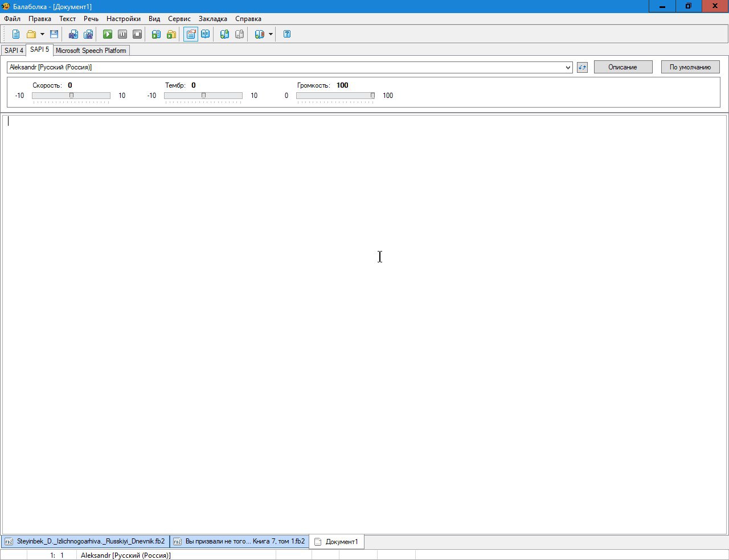This screenshot has width=729, height=560.
Task: Pause speech with the toolbar pause icon
Action: point(122,34)
